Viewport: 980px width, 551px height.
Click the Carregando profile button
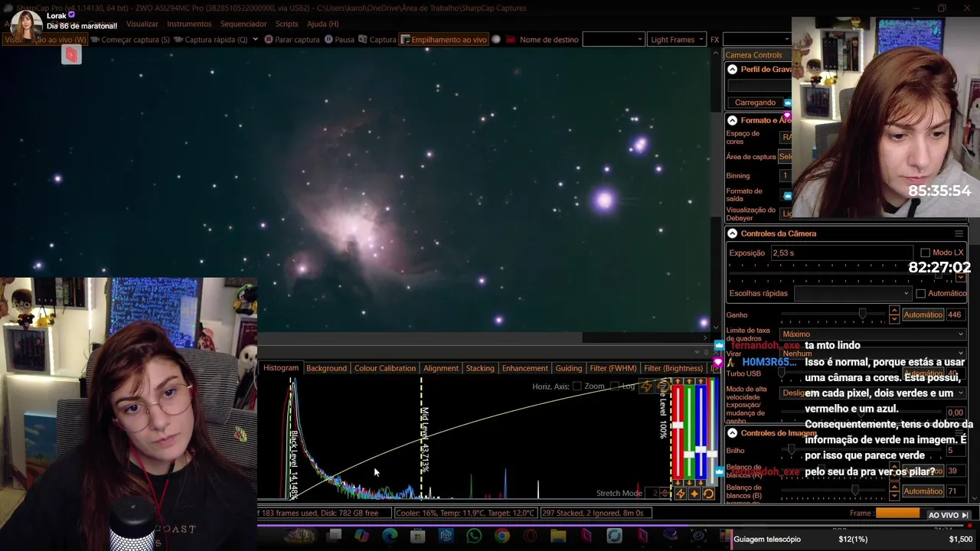click(756, 103)
